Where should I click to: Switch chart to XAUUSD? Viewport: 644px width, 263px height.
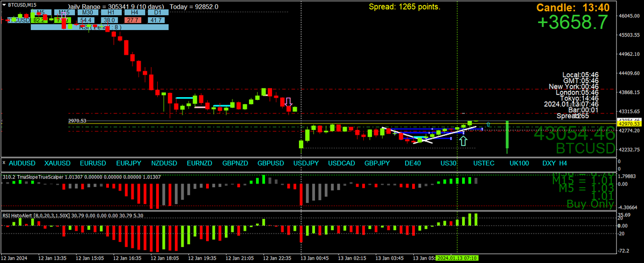pos(56,162)
